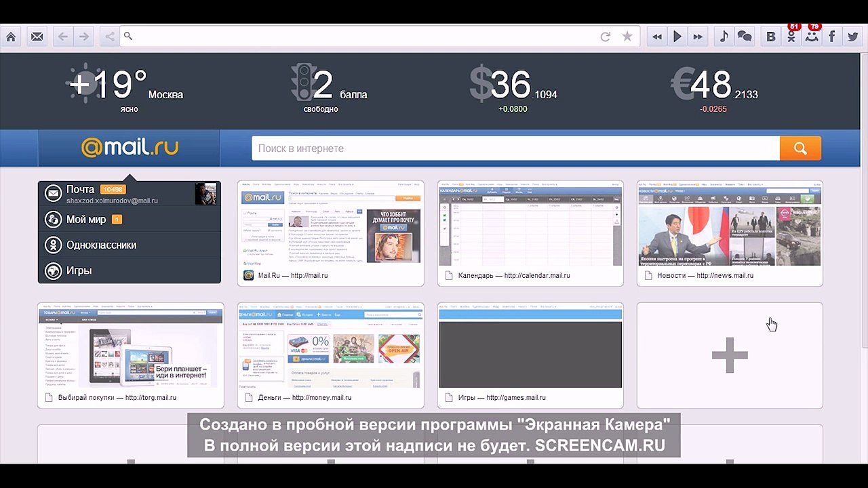868x488 pixels.
Task: Click the Mail.Ru — http://mail.ru caption
Action: (x=293, y=276)
